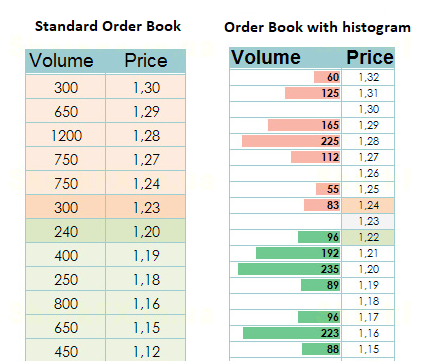Image resolution: width=436 pixels, height=361 pixels.
Task: Click the green histogram bar showing 235
Action: (289, 269)
